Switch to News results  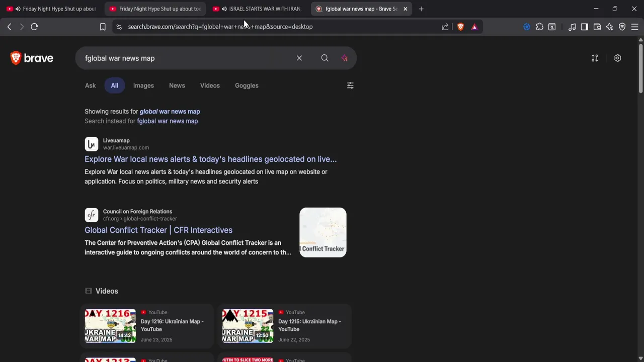click(x=177, y=85)
